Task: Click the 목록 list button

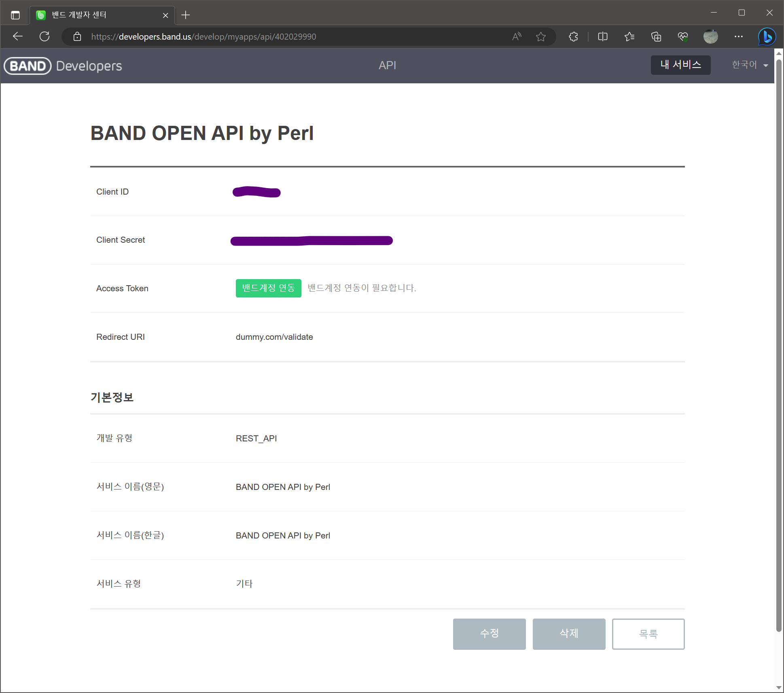Action: tap(648, 634)
